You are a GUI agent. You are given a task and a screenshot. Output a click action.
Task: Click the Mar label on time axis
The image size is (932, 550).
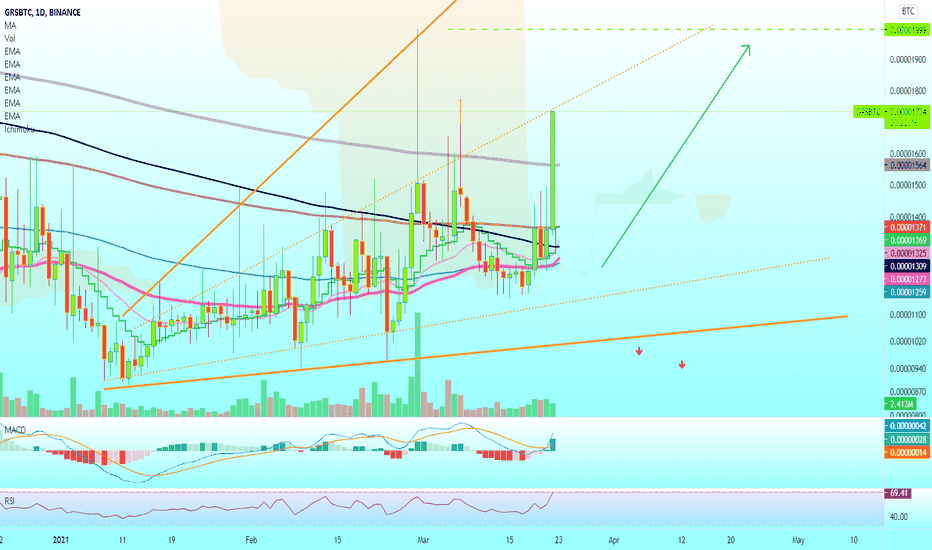[x=423, y=540]
